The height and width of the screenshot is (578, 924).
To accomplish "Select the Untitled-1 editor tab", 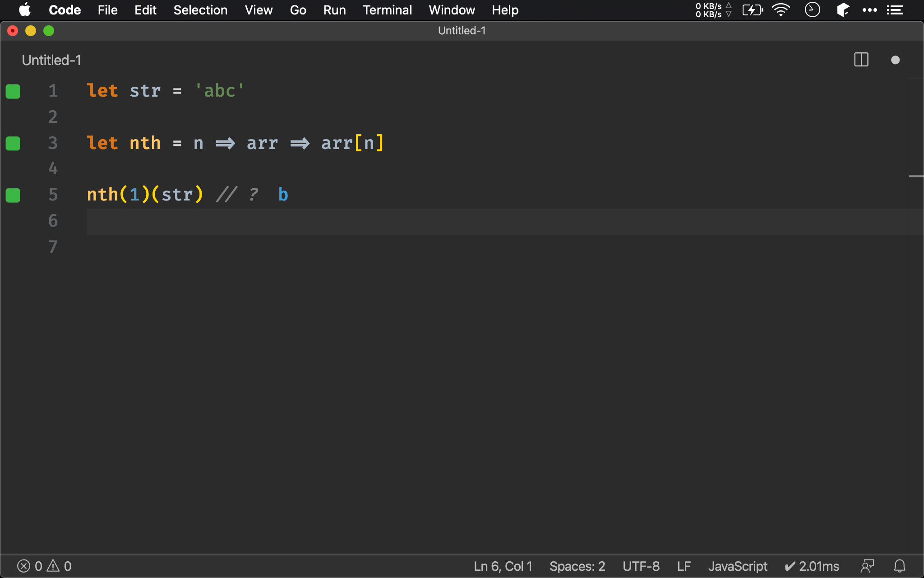I will point(51,60).
